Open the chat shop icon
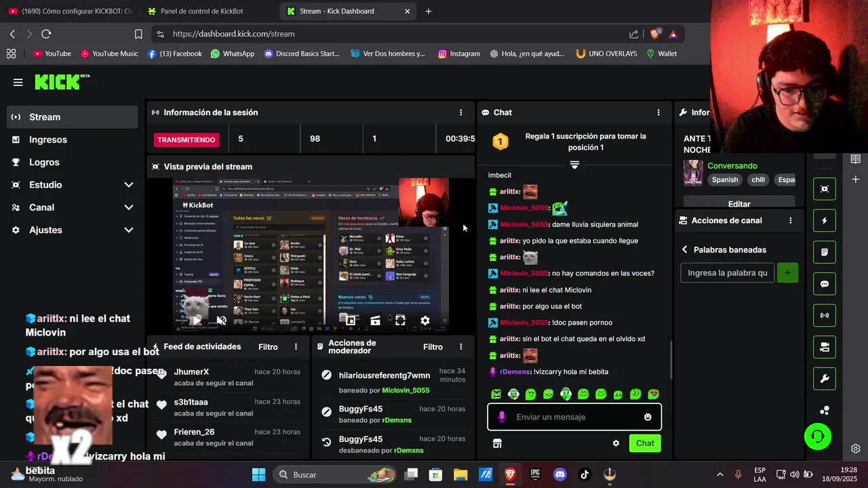This screenshot has height=488, width=868. click(x=497, y=443)
